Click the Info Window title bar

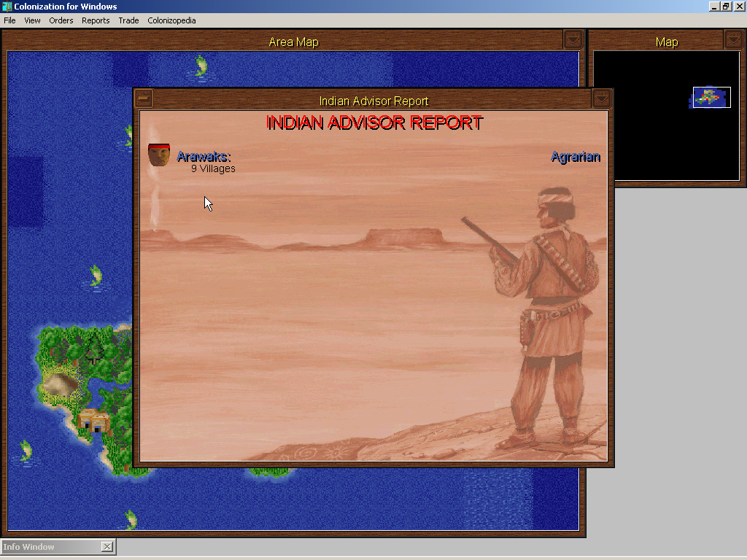coord(52,547)
